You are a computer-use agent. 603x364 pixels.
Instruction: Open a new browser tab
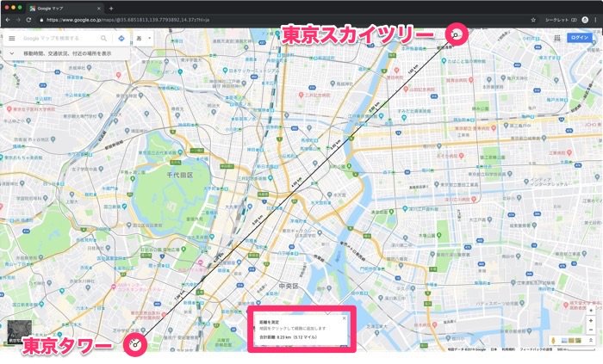pos(111,8)
